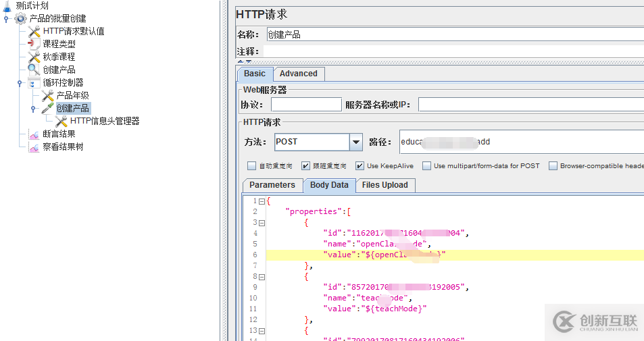
Task: Open the 方法 POST dropdown arrow
Action: (x=355, y=142)
